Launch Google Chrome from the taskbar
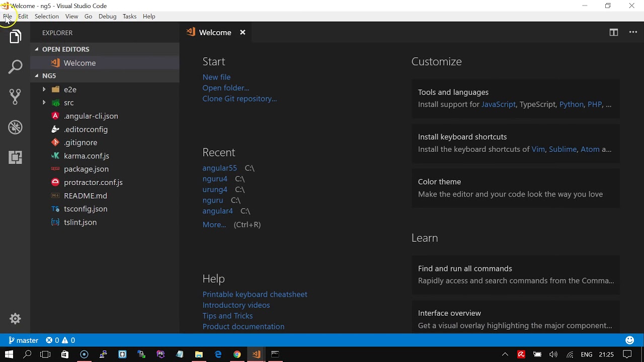The image size is (644, 362). pyautogui.click(x=237, y=354)
